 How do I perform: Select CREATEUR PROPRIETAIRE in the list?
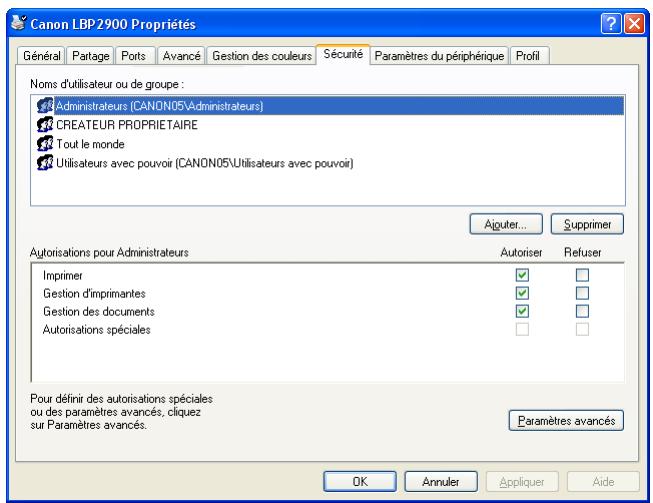tap(328, 125)
